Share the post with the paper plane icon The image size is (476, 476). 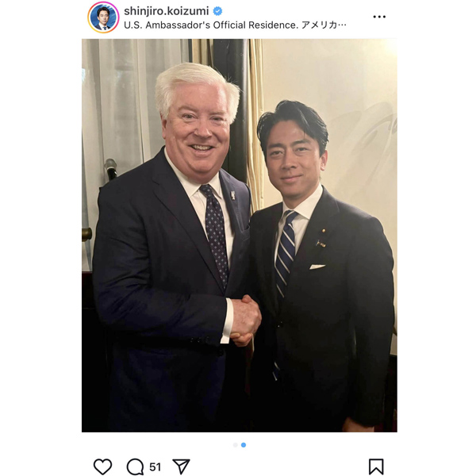click(181, 466)
